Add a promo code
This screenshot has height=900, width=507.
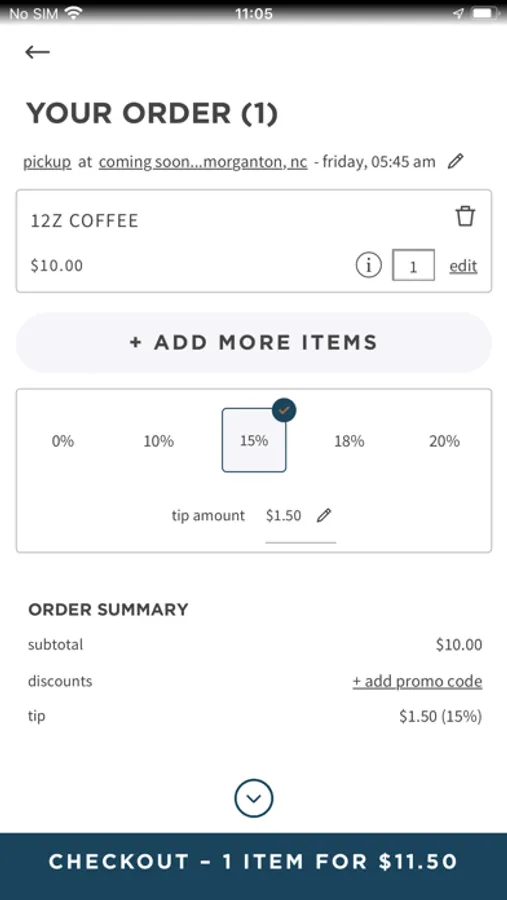coord(417,681)
